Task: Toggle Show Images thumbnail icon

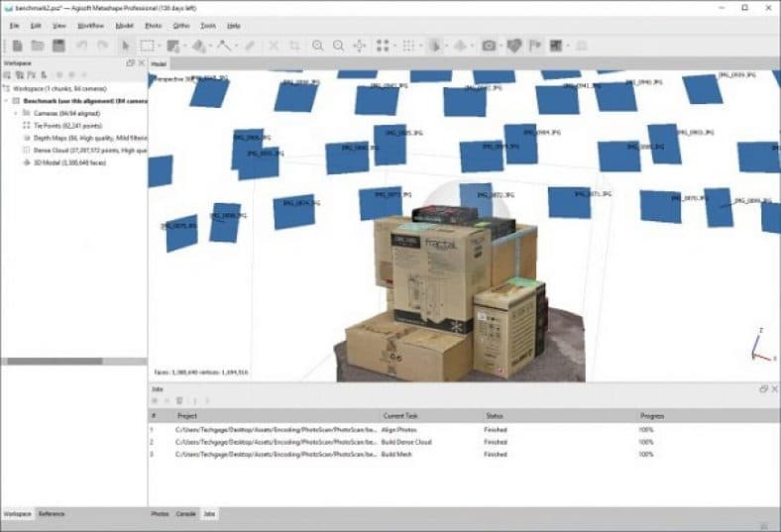Action: click(x=556, y=46)
